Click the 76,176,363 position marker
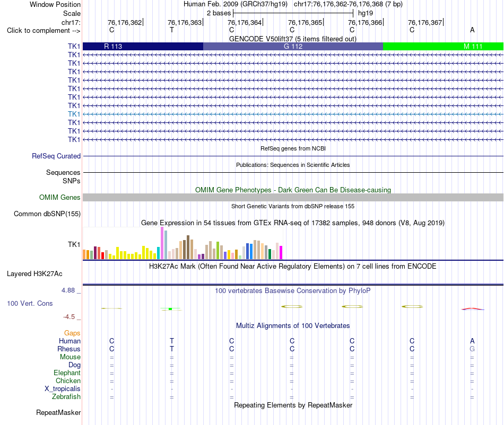504x425 pixels. [x=186, y=22]
